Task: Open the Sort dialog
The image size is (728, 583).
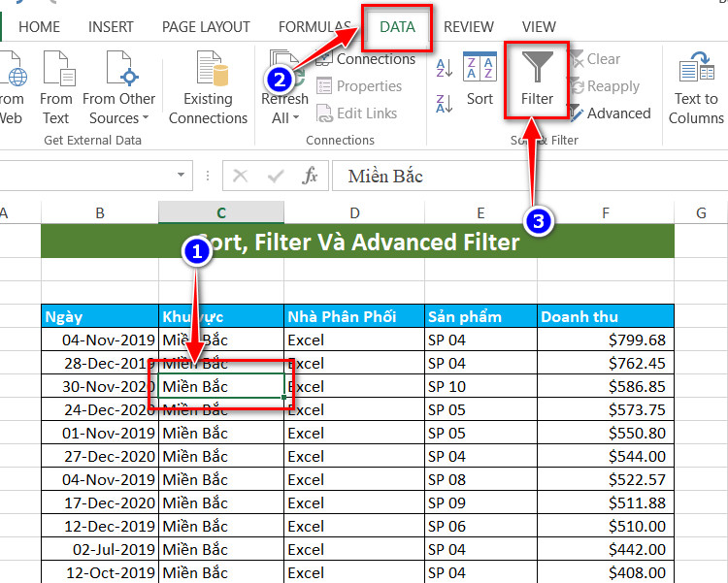Action: pos(480,79)
